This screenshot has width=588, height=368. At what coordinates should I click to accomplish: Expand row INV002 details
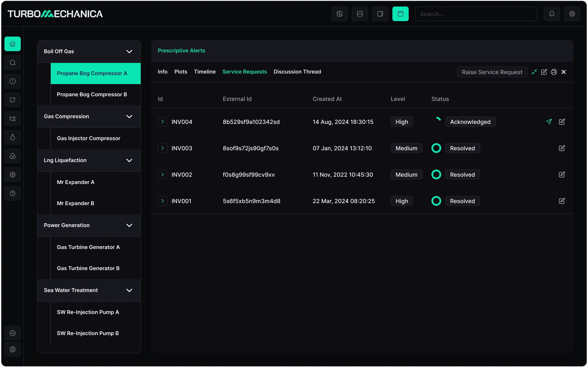click(162, 174)
